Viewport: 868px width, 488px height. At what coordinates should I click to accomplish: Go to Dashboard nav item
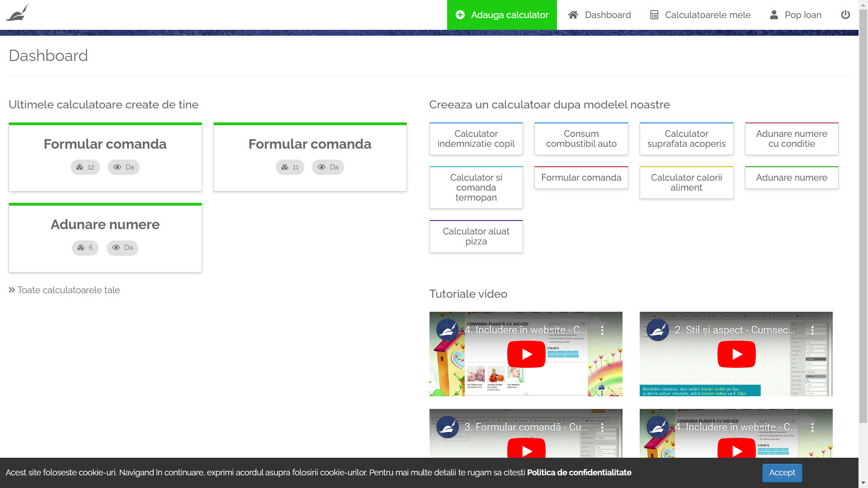[x=608, y=15]
